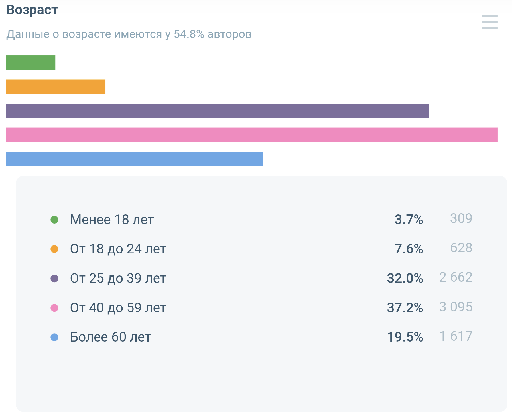Click the green bar for under 18
Image resolution: width=512 pixels, height=420 pixels.
coord(31,62)
